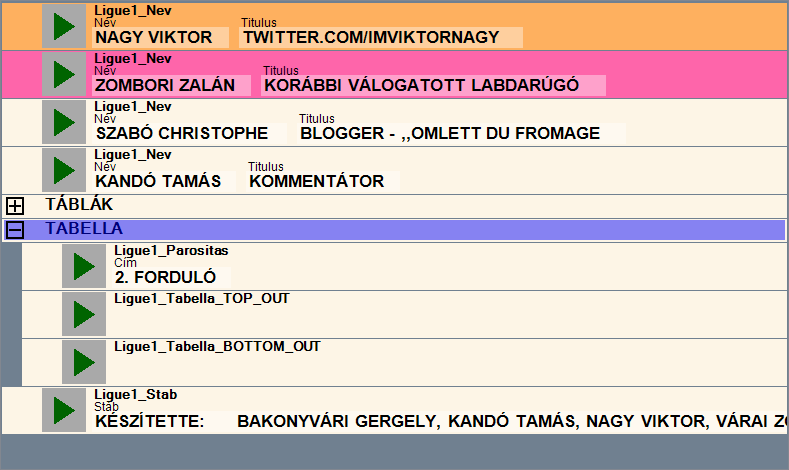Play the Ligue1_Parositas graphic

click(x=85, y=266)
